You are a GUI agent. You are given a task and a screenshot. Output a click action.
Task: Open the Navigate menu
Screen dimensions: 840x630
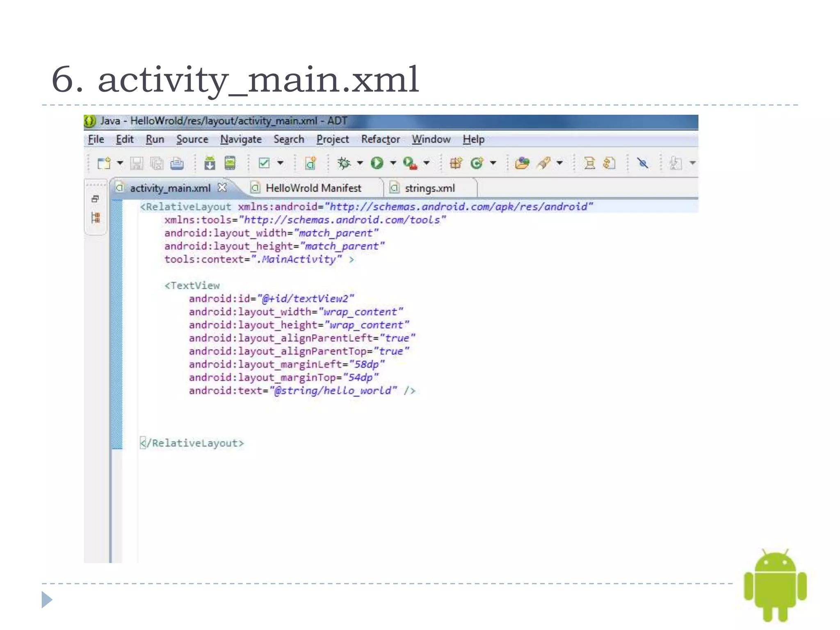click(241, 139)
